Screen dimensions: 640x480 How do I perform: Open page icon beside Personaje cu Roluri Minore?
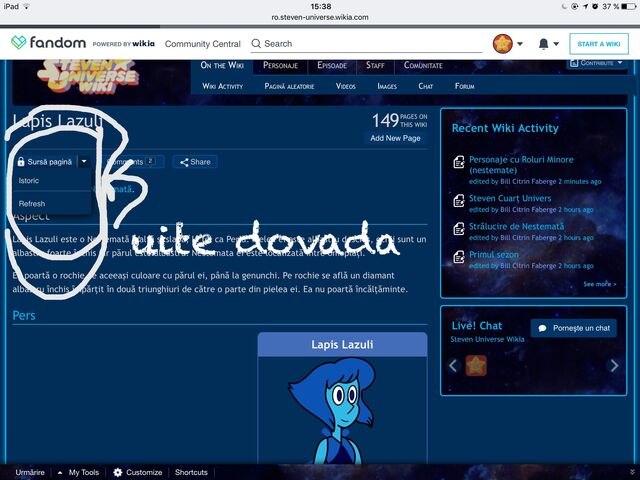point(459,162)
